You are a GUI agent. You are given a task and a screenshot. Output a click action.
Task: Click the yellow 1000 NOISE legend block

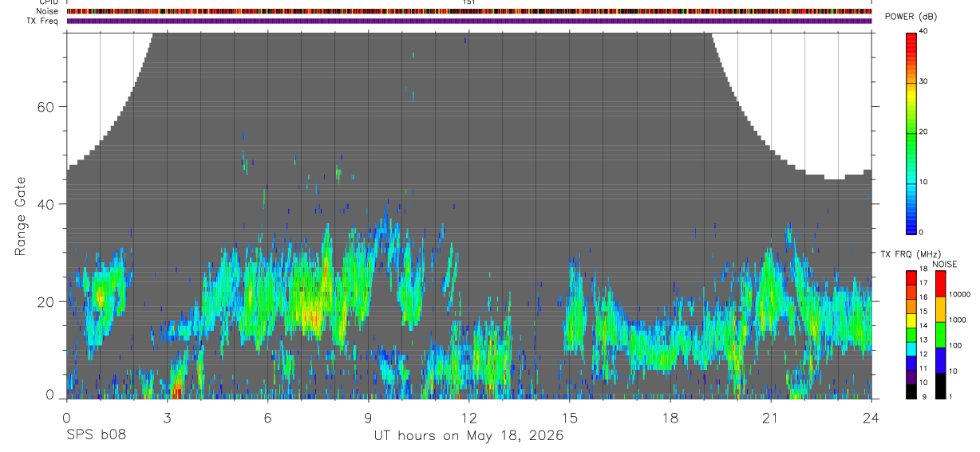(940, 309)
